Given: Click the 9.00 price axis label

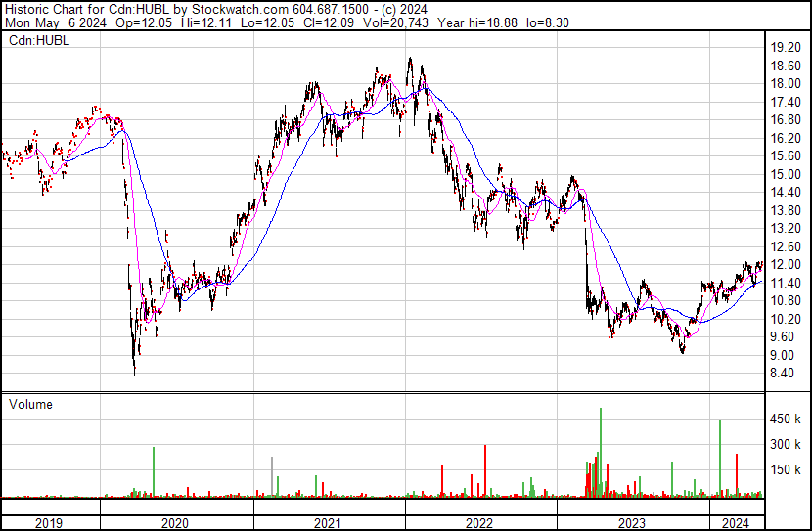Looking at the screenshot, I should click(783, 355).
